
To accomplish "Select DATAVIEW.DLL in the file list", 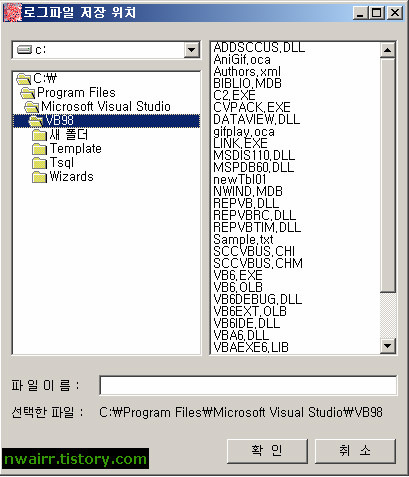I will (257, 119).
